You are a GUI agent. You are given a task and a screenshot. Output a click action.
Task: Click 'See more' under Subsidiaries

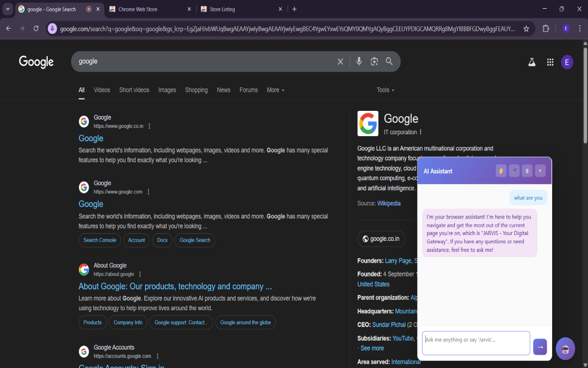click(372, 348)
